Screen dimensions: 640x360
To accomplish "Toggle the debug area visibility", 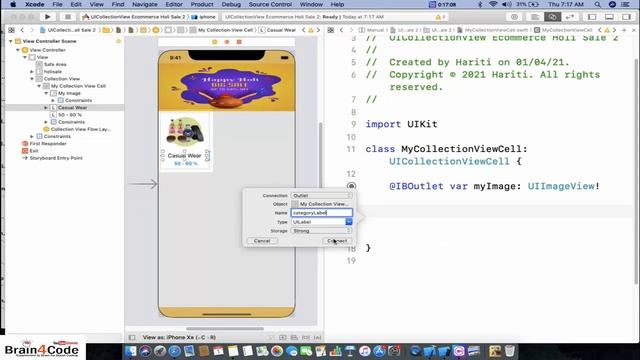I will coord(609,17).
